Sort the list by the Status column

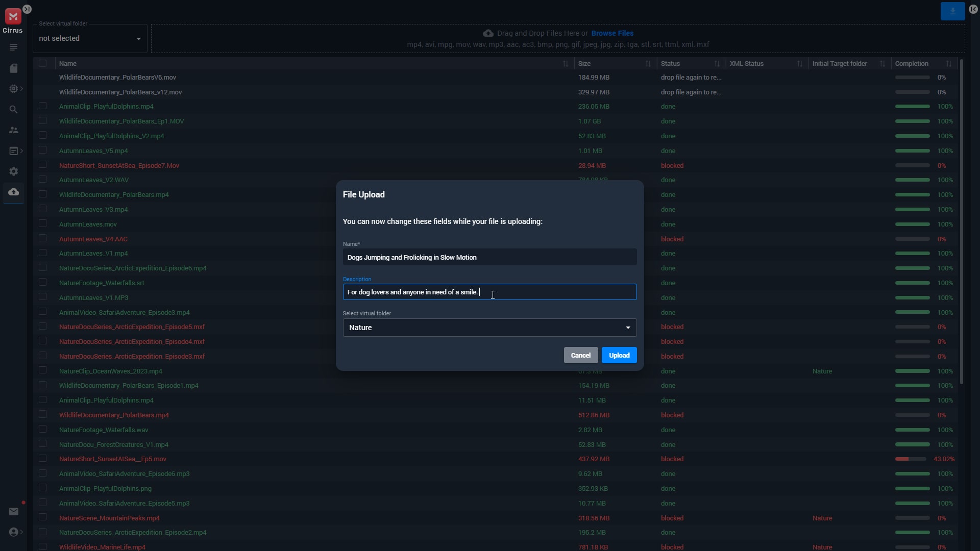pyautogui.click(x=717, y=64)
